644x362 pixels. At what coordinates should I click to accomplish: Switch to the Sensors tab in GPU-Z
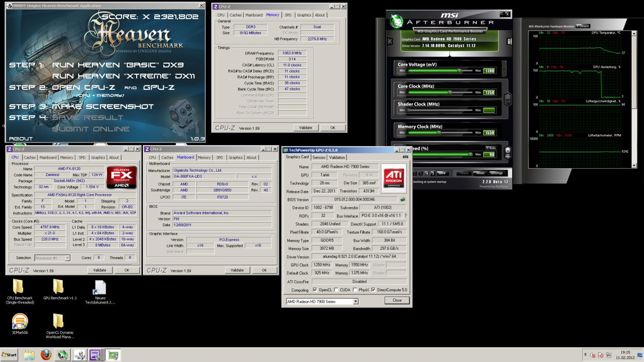(x=319, y=157)
